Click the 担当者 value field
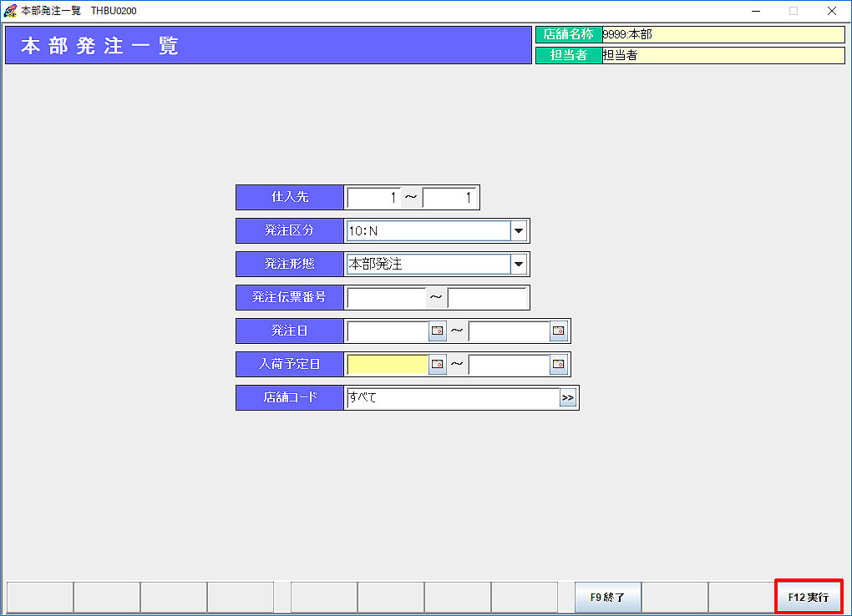Image resolution: width=852 pixels, height=616 pixels. tap(723, 55)
